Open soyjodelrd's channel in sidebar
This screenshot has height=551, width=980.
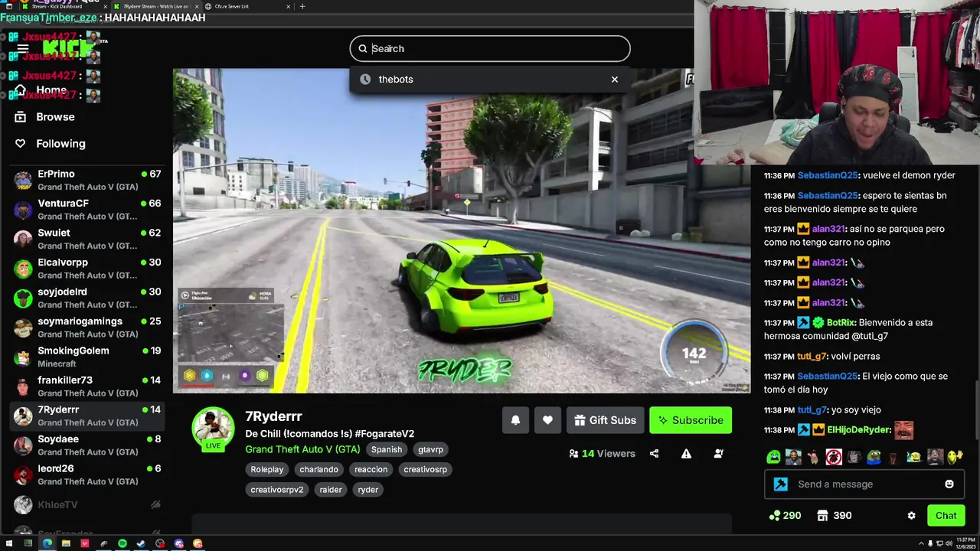[87, 298]
